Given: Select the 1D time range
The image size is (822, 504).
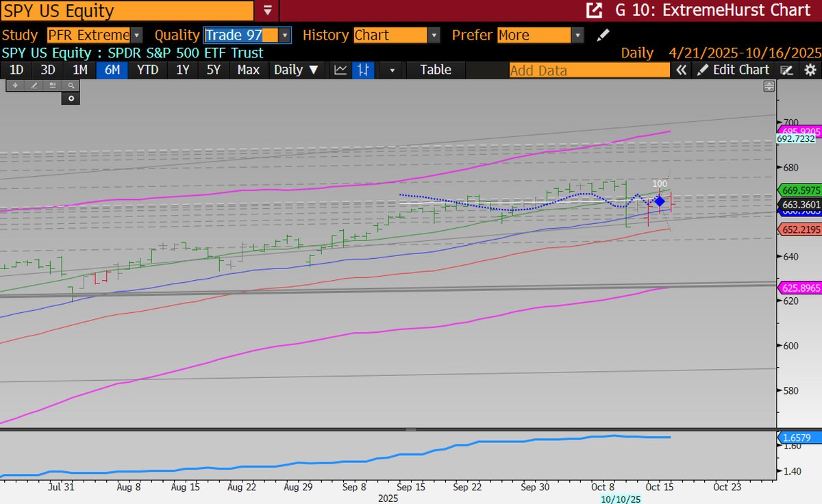Looking at the screenshot, I should 16,69.
